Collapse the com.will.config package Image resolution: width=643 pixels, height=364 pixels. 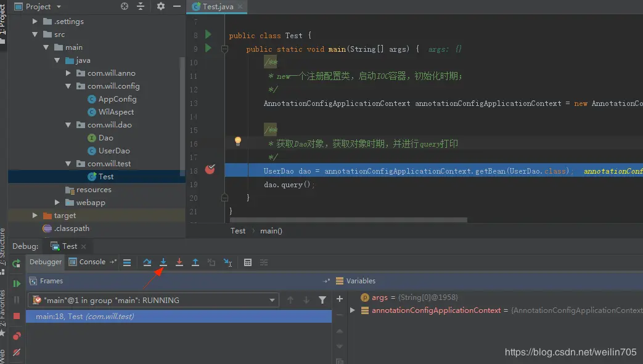click(x=68, y=86)
